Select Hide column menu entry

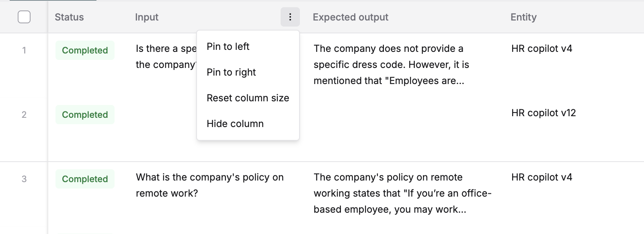click(235, 124)
